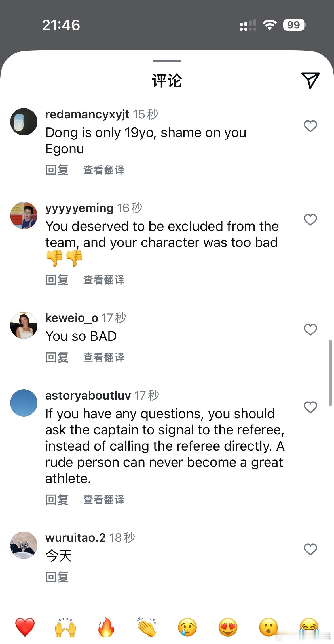
Task: Open wuruitao.2's profile avatar
Action: click(x=24, y=545)
